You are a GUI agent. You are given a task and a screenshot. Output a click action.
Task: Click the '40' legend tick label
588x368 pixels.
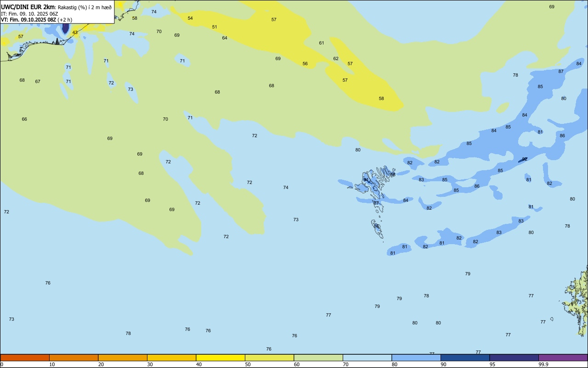(x=199, y=364)
